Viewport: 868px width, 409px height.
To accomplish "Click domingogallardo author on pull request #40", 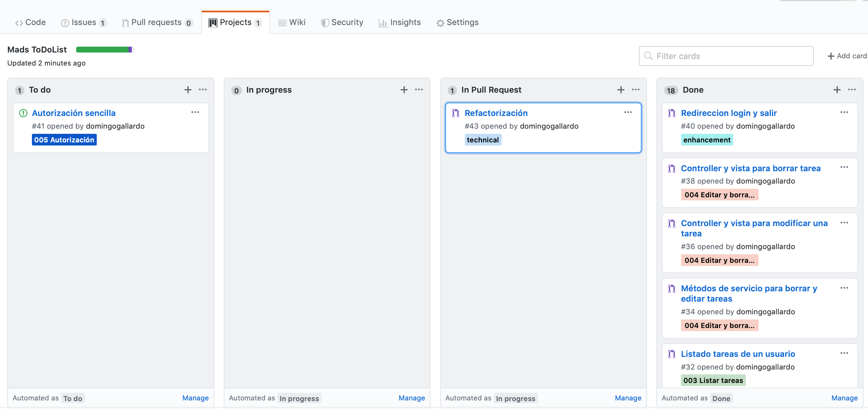I will click(765, 126).
